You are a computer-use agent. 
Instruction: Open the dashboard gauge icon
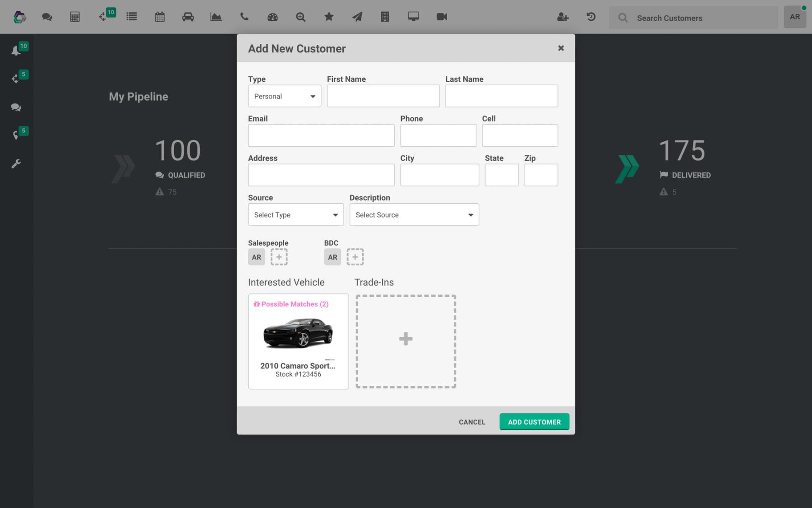272,17
